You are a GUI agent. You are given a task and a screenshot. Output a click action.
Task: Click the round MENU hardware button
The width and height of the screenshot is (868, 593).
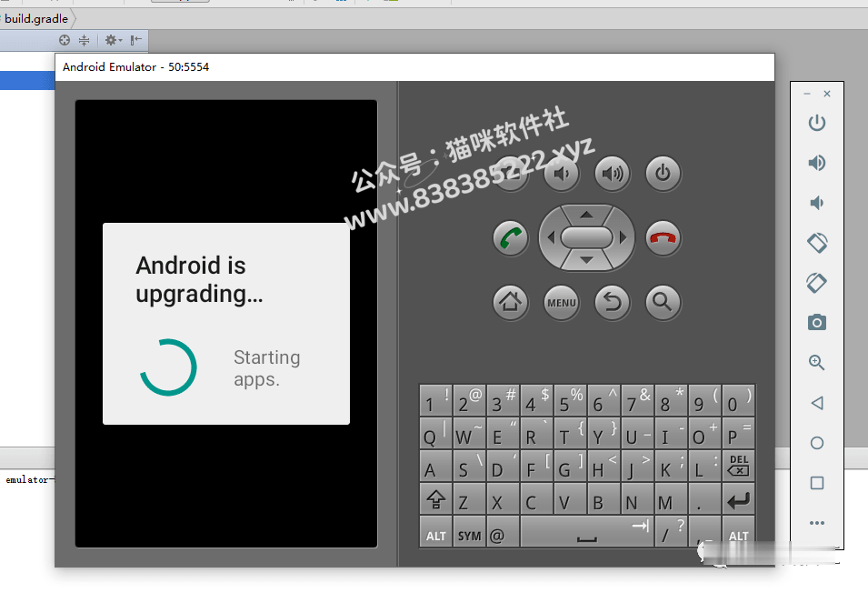coord(562,302)
